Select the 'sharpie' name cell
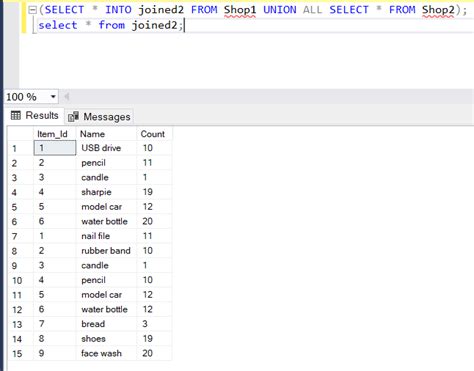Screen dimensions: 474x371 (x=106, y=192)
